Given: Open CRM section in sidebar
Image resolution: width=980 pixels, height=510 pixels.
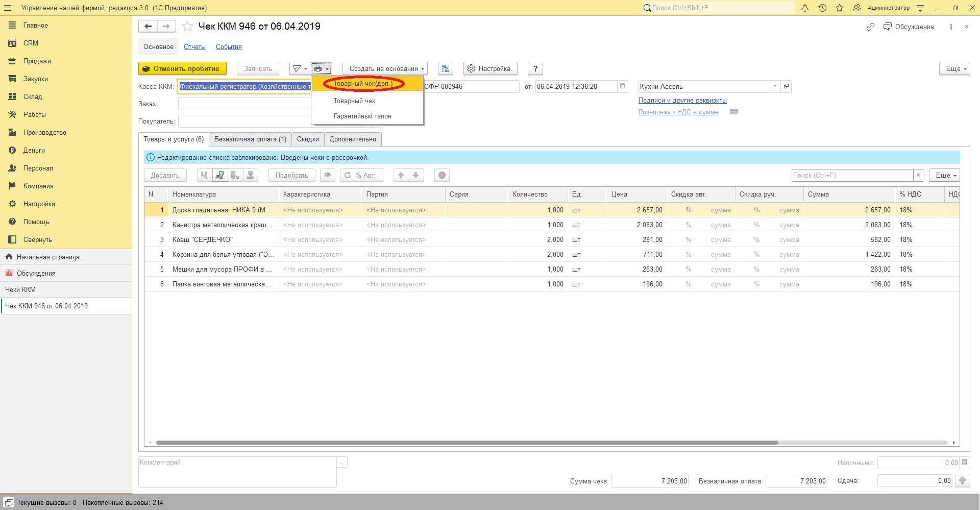Looking at the screenshot, I should pos(31,43).
